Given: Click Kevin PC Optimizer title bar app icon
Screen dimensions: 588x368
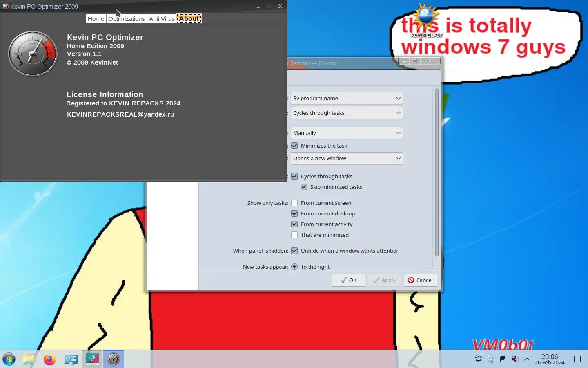Looking at the screenshot, I should pyautogui.click(x=6, y=6).
